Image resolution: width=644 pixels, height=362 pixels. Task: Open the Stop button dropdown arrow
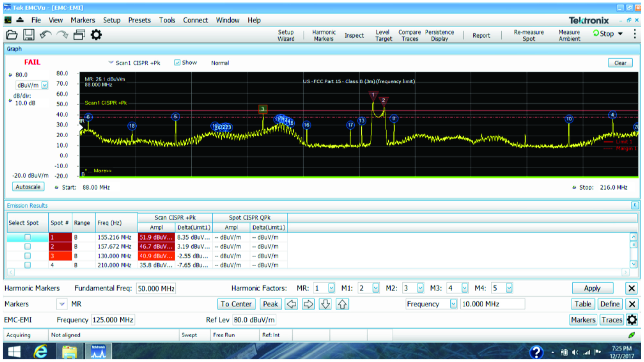pos(620,34)
